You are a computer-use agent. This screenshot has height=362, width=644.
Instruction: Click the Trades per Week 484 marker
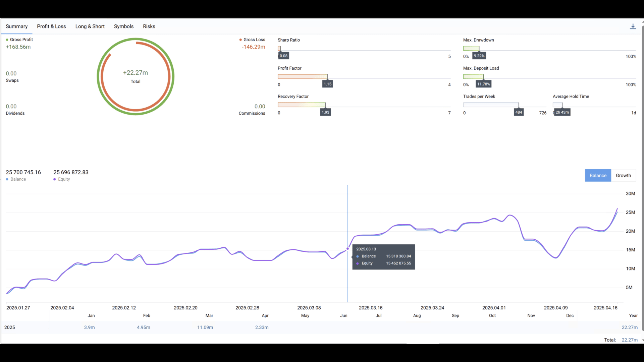click(519, 112)
